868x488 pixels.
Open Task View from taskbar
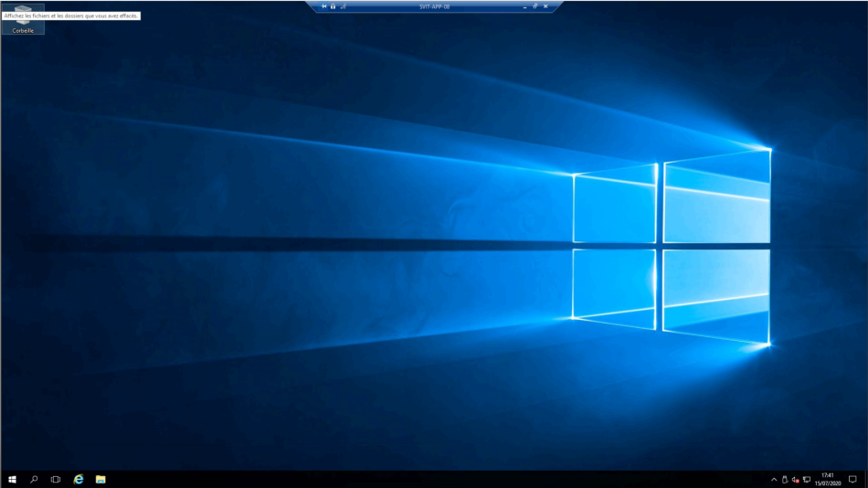(x=56, y=479)
